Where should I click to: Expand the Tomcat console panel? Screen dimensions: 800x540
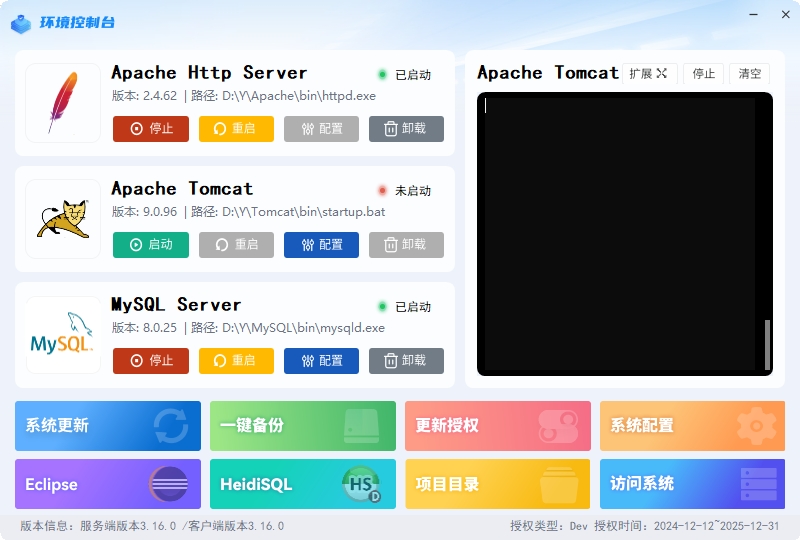649,73
